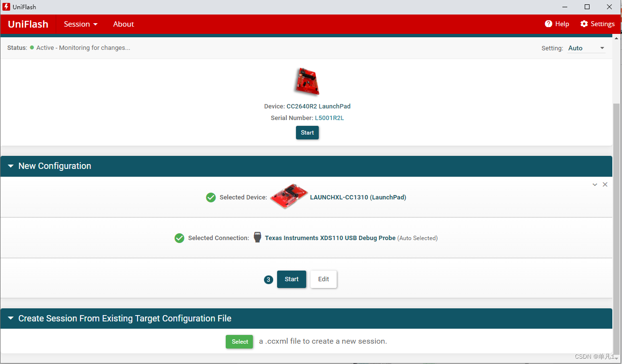This screenshot has width=622, height=364.
Task: Collapse the selected device row chevron
Action: click(x=595, y=184)
